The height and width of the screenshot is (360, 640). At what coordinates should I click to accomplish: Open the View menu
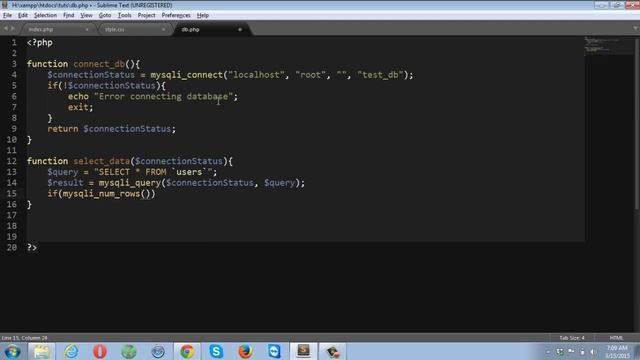click(86, 16)
